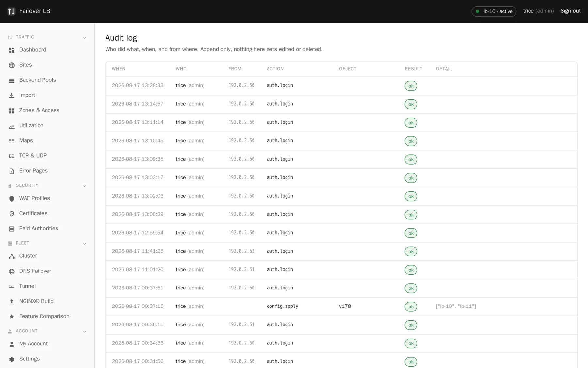Screen dimensions: 588x368
Task: Click the Failover LB title
Action: coord(35,11)
